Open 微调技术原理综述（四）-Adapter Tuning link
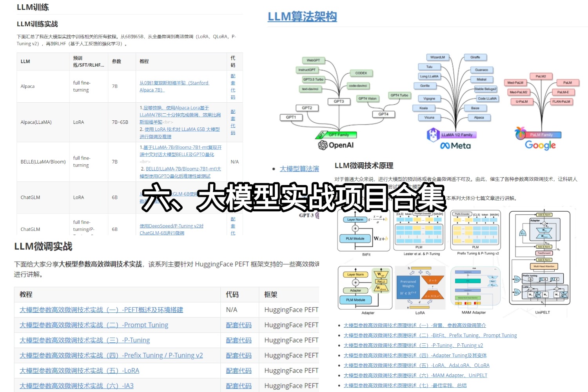588x392 pixels. 414,355
